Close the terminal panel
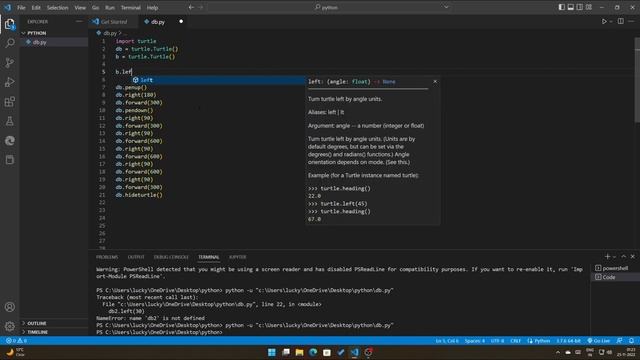640x360 pixels. coord(633,256)
